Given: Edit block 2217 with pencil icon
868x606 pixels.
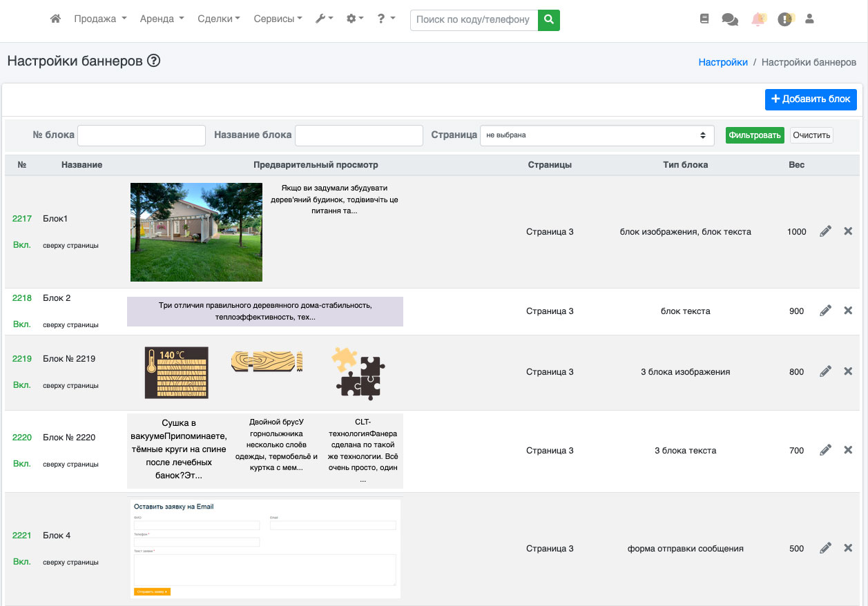Looking at the screenshot, I should pyautogui.click(x=825, y=232).
